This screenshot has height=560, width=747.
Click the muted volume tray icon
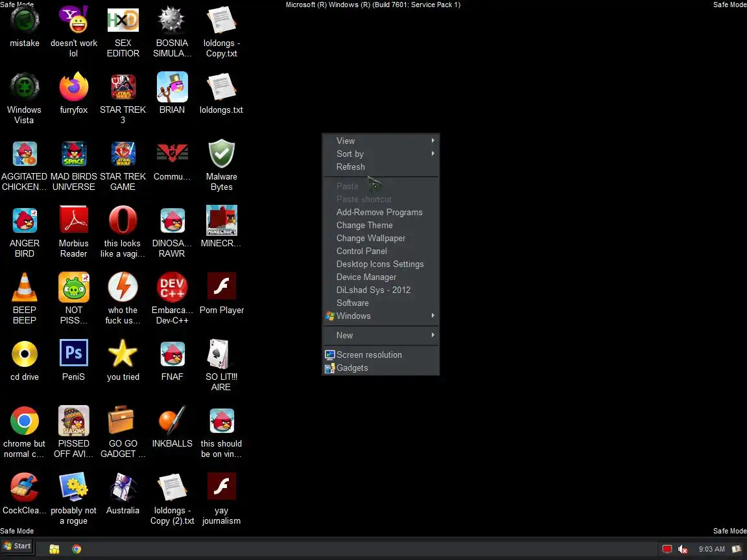pos(683,549)
